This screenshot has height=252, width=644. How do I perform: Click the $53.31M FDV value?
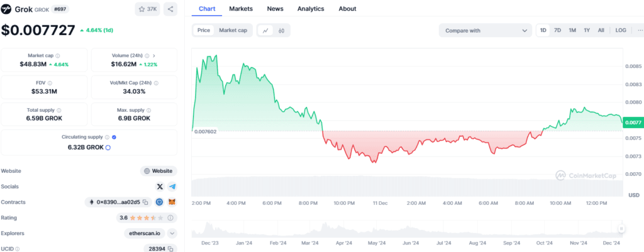[x=44, y=91]
